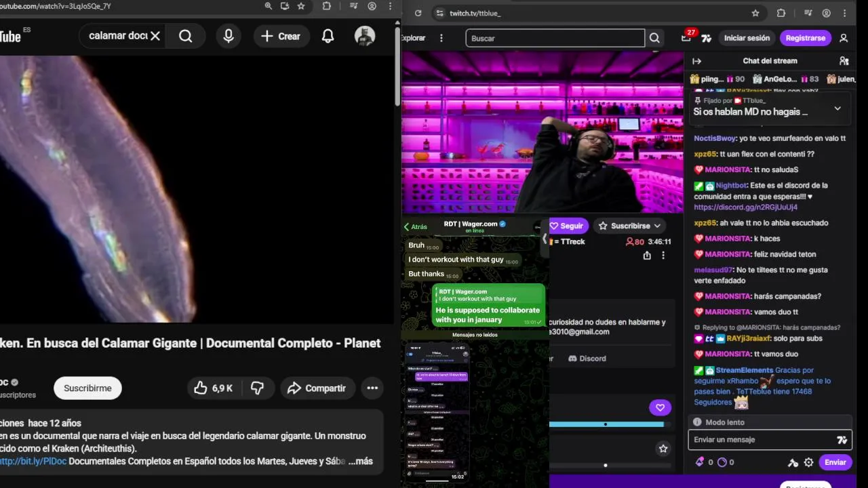Open the Suscribirse dropdown
The width and height of the screenshot is (868, 488).
pyautogui.click(x=630, y=226)
